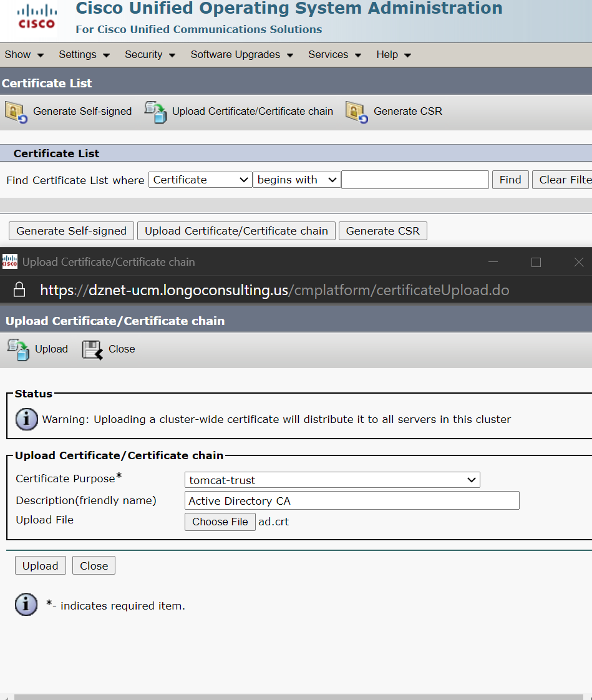592x700 pixels.
Task: Click the Generate CSR toolbar icon
Action: 357,112
